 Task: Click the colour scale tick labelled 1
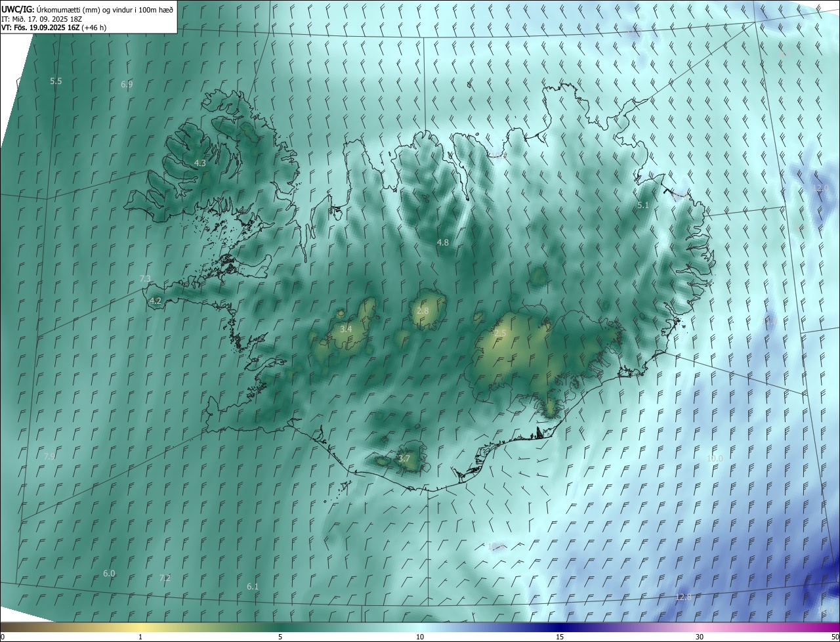[140, 637]
